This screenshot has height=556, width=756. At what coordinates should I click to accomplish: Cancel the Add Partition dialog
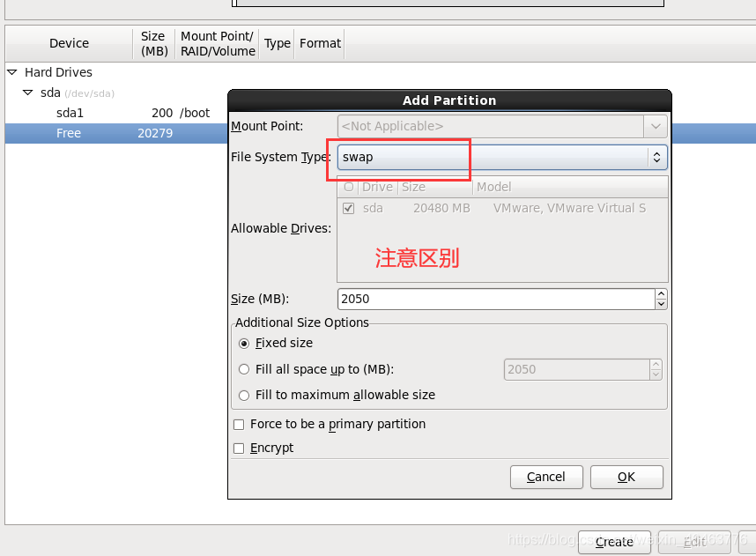click(546, 477)
